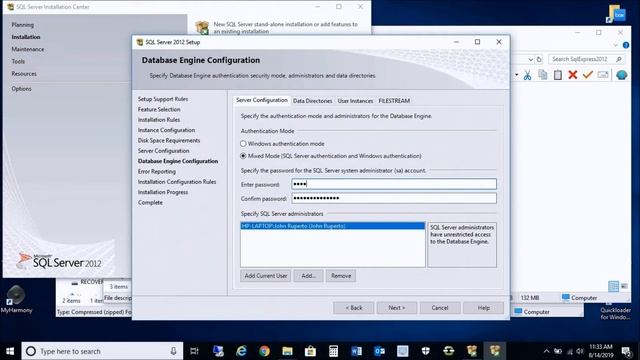Click the blue help question mark in File Explorer
The image size is (640, 360).
[x=626, y=45]
